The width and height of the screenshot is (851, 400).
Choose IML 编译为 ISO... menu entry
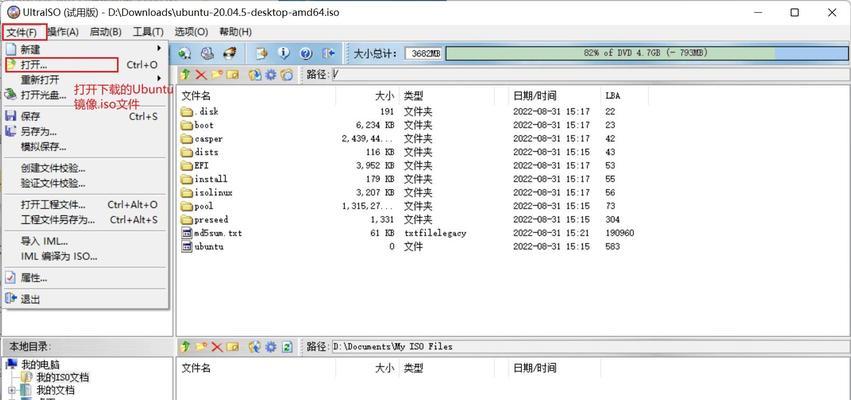[85, 256]
